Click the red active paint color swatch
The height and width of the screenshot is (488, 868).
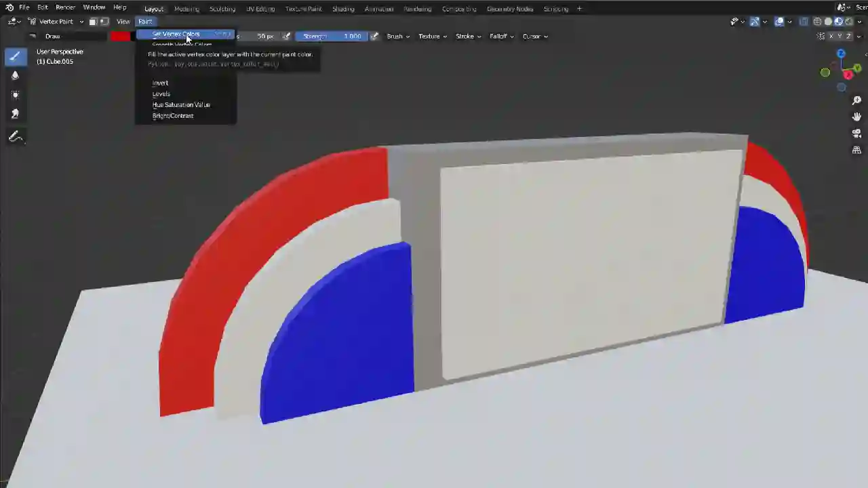(119, 36)
